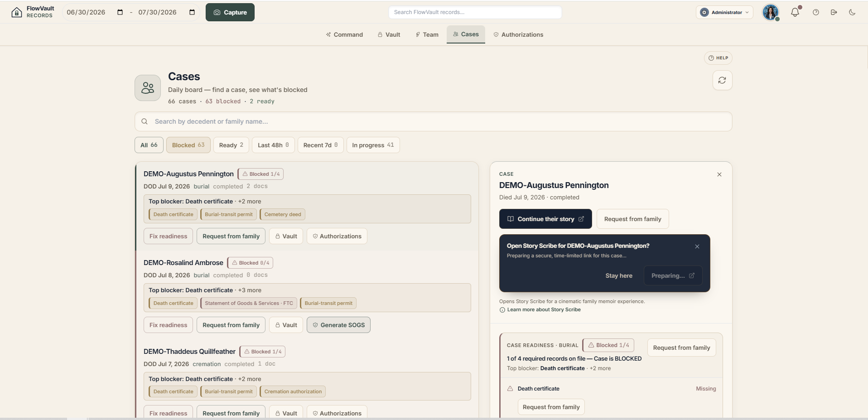Open the end date calendar picker icon
The image size is (868, 420).
[192, 12]
